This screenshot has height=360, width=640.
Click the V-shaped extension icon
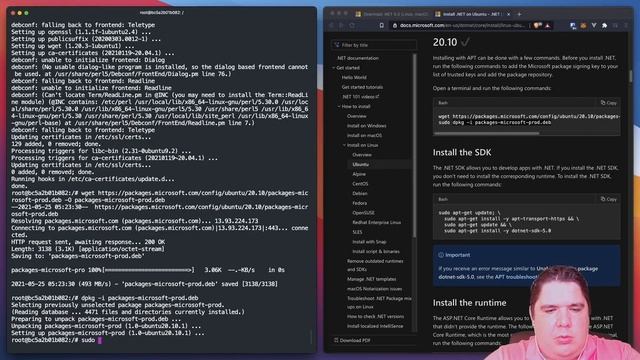tap(594, 26)
